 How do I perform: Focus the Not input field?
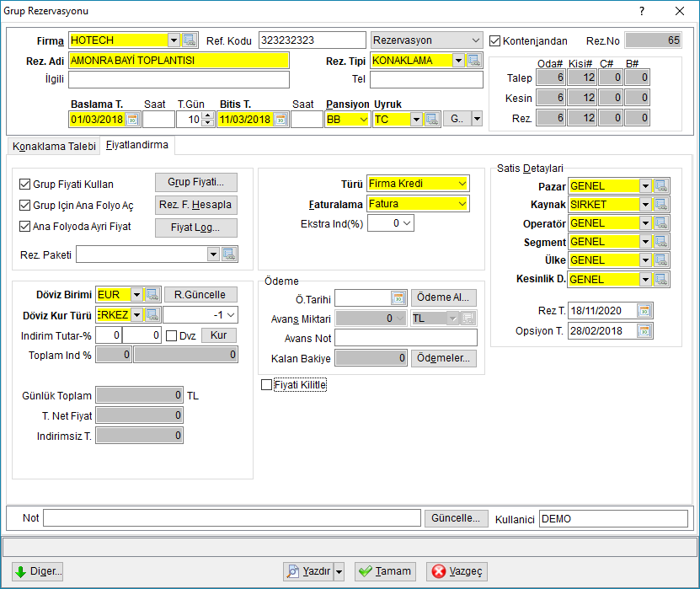click(232, 518)
